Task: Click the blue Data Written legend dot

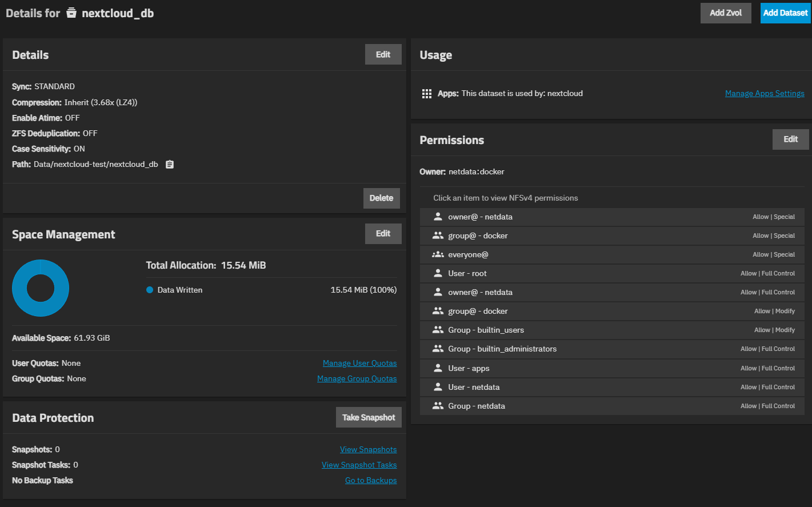Action: tap(150, 290)
